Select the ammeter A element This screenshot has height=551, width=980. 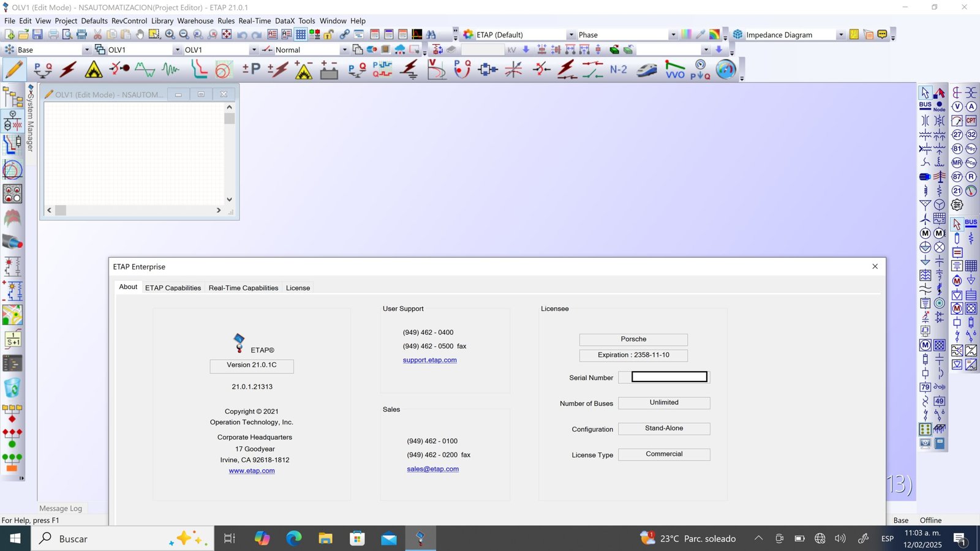click(x=971, y=107)
